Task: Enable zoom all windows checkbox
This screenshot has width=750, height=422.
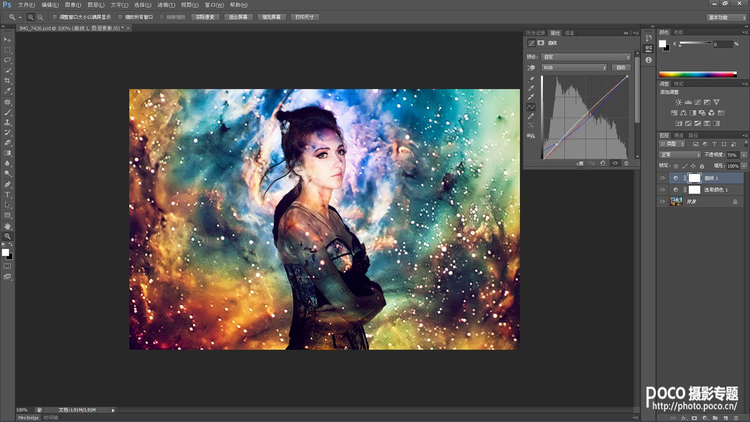Action: (x=120, y=17)
